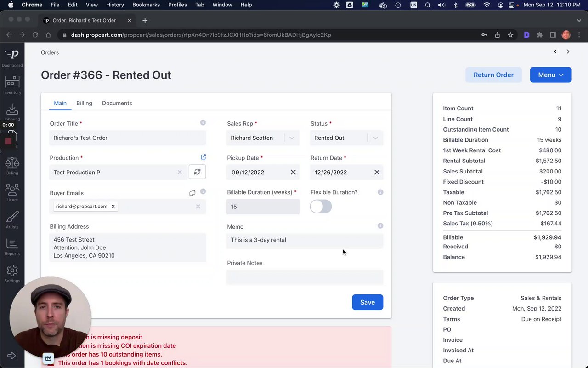Switch to the Documents tab
This screenshot has width=588, height=368.
click(117, 103)
